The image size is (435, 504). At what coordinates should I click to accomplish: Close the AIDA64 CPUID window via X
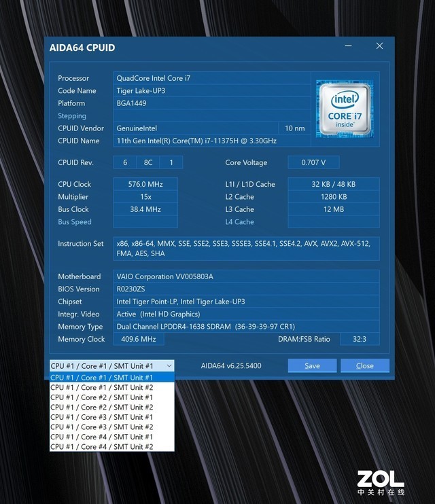[x=379, y=46]
